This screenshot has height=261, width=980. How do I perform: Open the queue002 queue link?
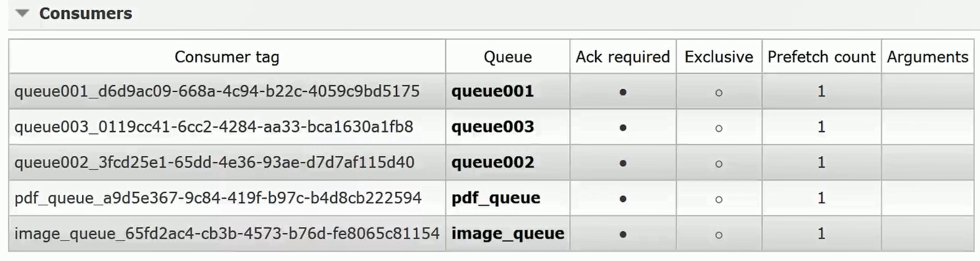click(x=492, y=162)
